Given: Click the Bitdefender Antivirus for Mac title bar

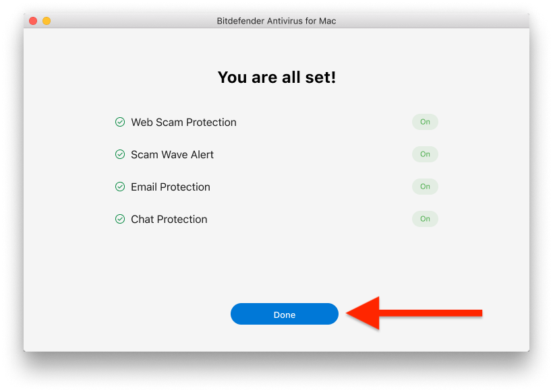Looking at the screenshot, I should [276, 21].
